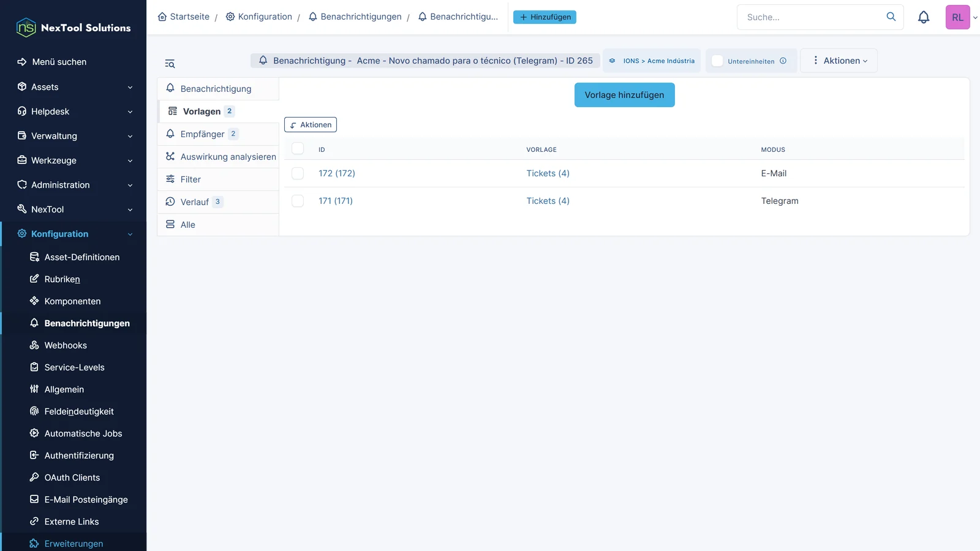Toggle the Untereinheiten checkbox
Viewport: 980px width, 551px height.
[x=717, y=61]
